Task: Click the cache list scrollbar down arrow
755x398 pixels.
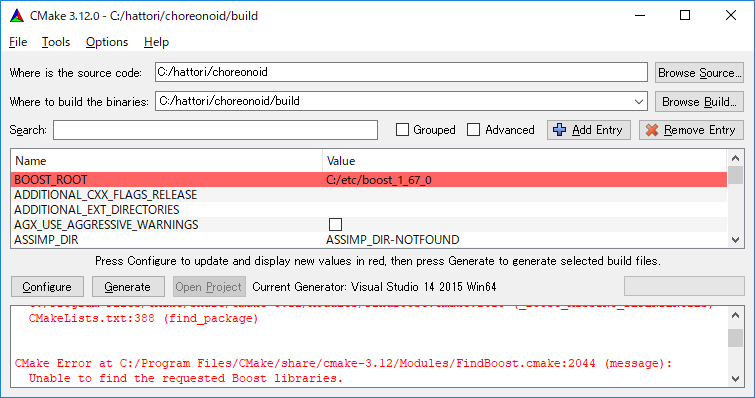Action: pyautogui.click(x=735, y=240)
